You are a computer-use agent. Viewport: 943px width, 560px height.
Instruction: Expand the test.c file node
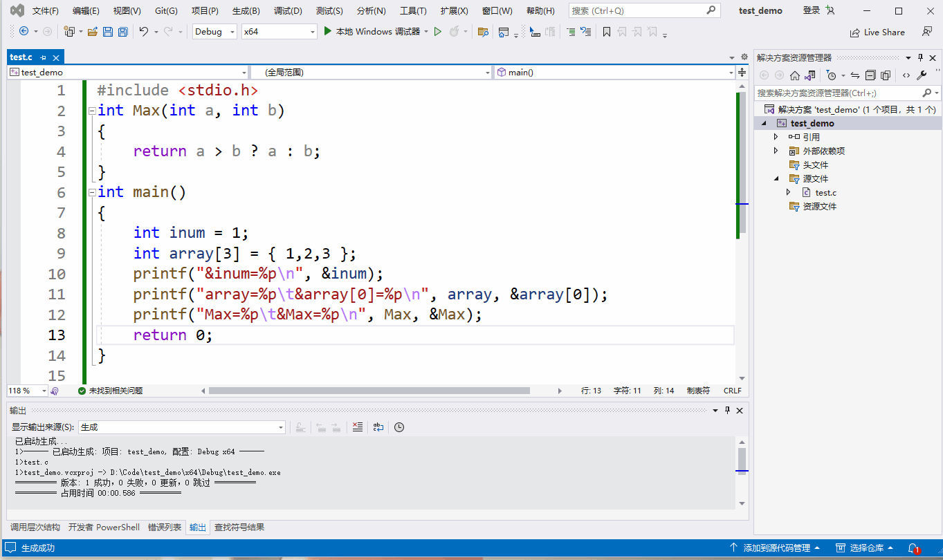click(x=789, y=192)
